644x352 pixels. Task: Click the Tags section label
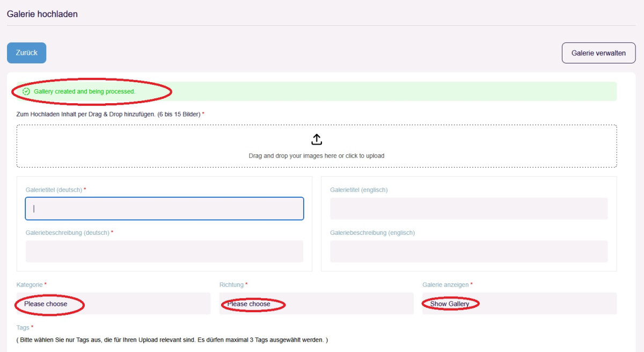click(23, 327)
